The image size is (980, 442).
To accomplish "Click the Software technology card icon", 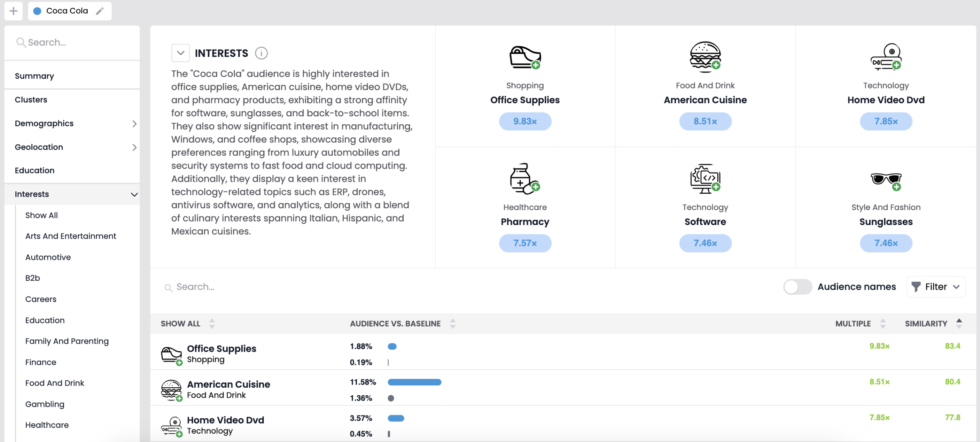I will (705, 179).
